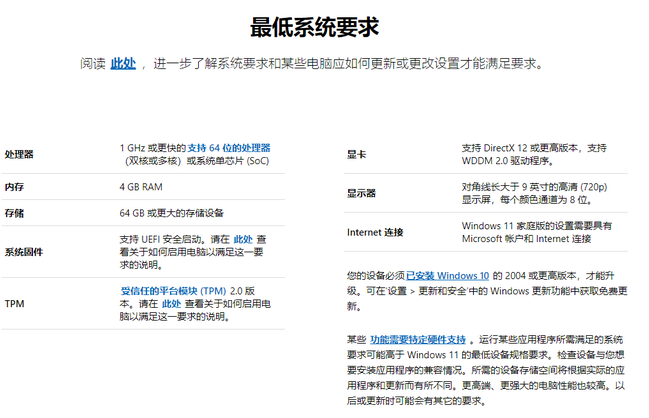649x418 pixels.
Task: Click the 此处 link in the TPM row
Action: click(x=171, y=304)
